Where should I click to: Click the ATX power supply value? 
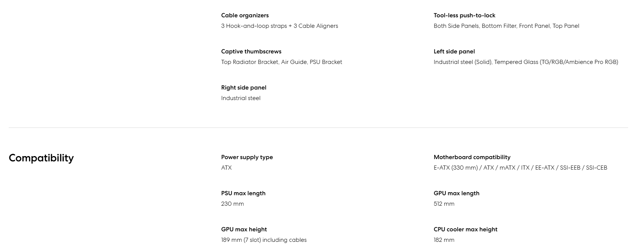(226, 168)
